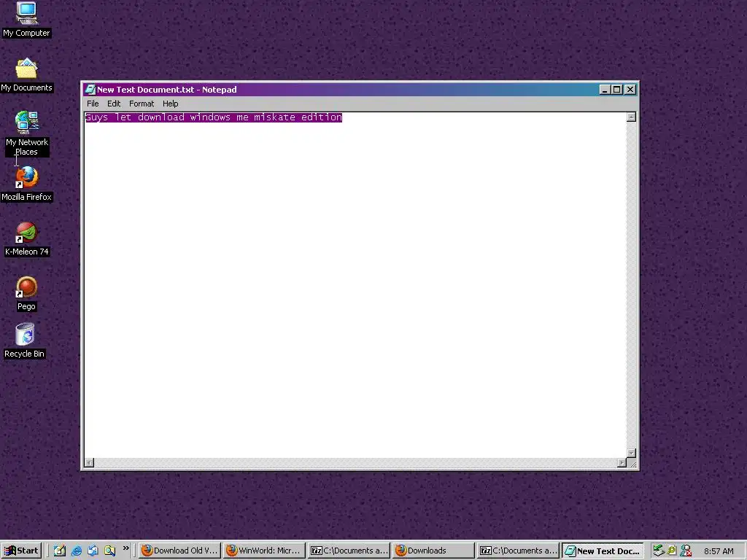This screenshot has width=747, height=560.
Task: Expand the Quick Launch overflow chevron
Action: 125,548
